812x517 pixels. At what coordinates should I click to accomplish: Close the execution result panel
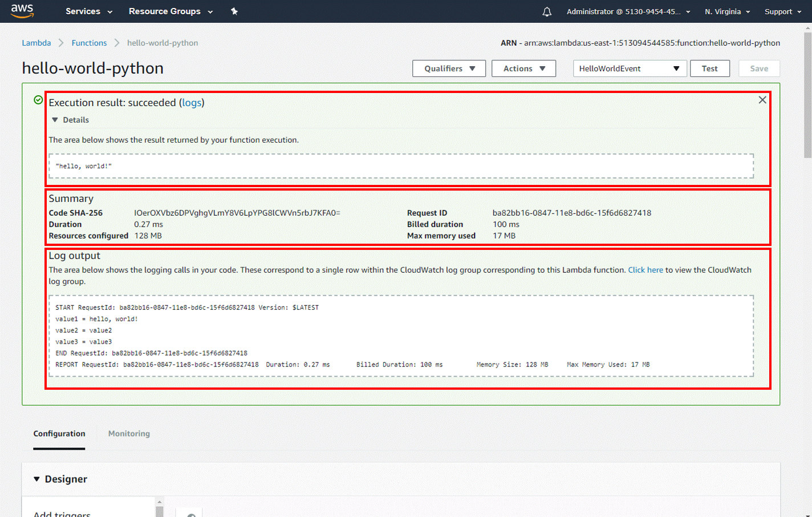762,100
